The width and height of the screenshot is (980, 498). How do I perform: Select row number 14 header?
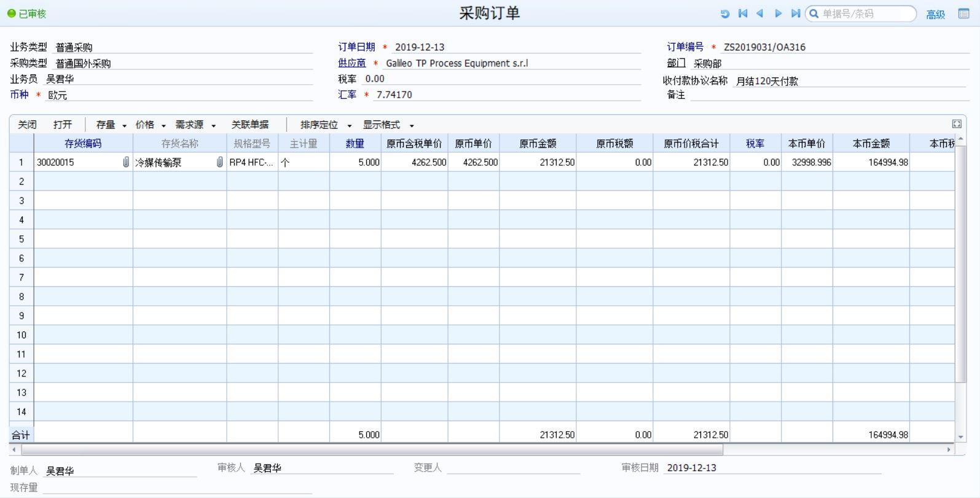21,411
